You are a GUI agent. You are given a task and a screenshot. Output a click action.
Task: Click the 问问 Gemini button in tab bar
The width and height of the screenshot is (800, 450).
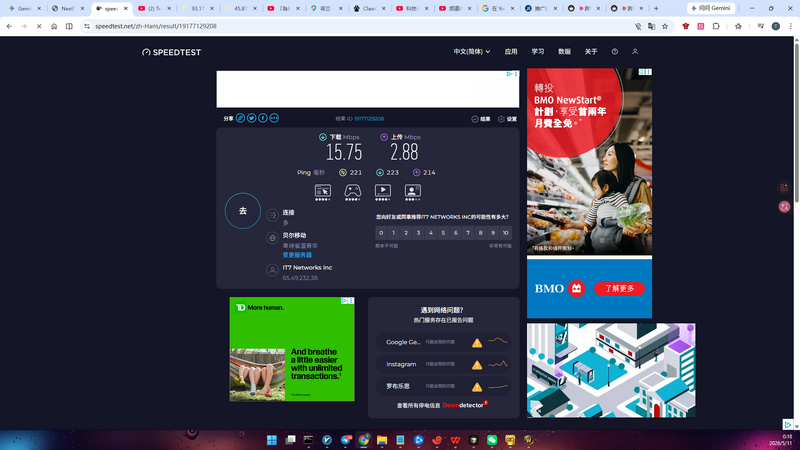(x=711, y=8)
